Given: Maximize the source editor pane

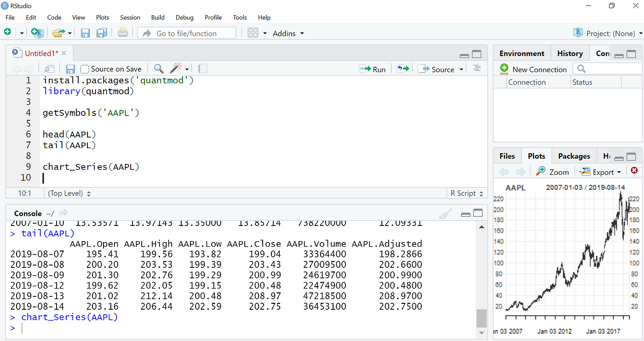Looking at the screenshot, I should pos(477,54).
